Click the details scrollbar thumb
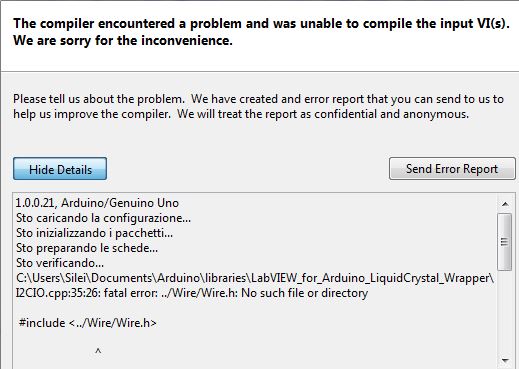Screen dimensions: 519x369 point(505,242)
